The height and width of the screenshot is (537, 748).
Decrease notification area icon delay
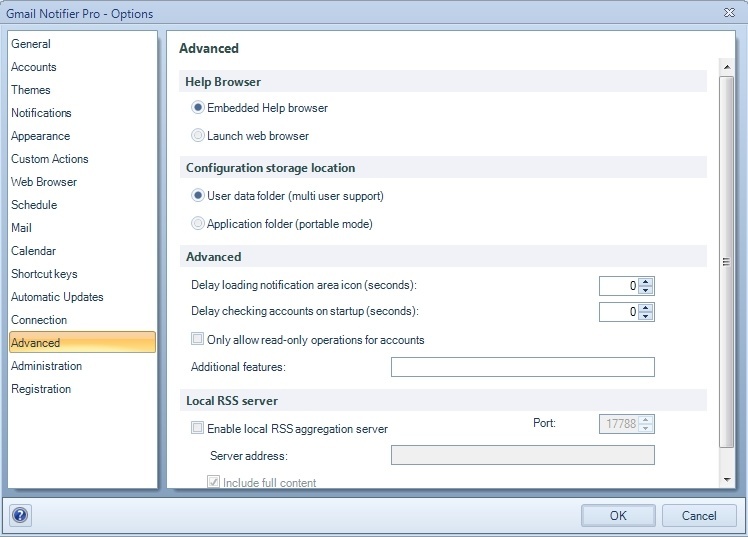[x=645, y=290]
